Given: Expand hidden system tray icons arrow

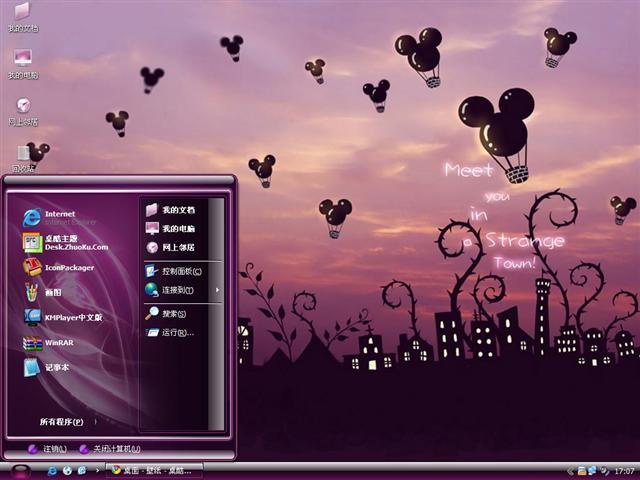Looking at the screenshot, I should 570,471.
